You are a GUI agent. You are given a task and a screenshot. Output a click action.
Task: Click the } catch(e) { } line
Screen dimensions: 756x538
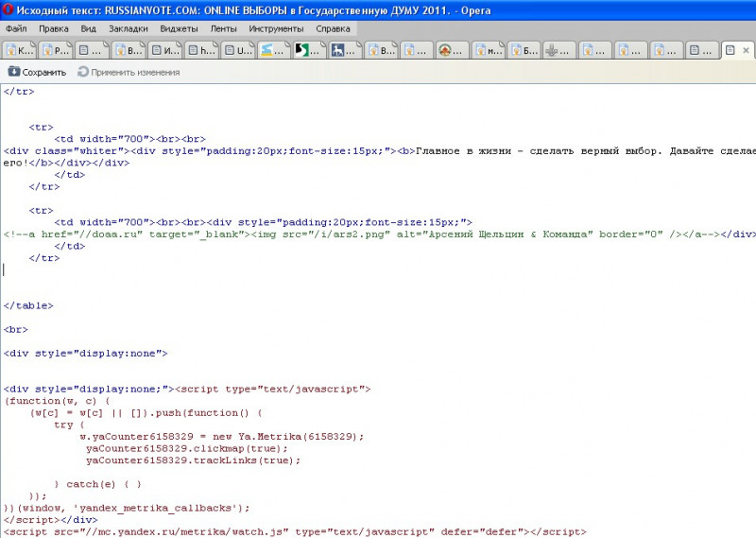[x=98, y=484]
